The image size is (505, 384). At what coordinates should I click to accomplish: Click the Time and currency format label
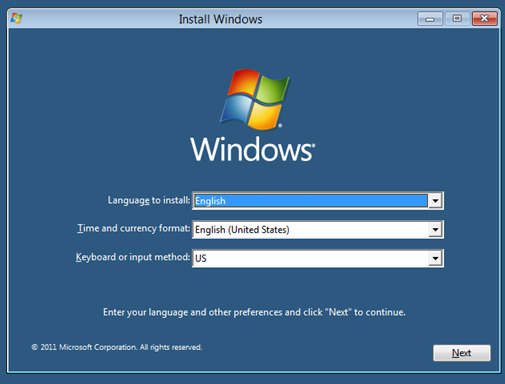click(x=134, y=229)
